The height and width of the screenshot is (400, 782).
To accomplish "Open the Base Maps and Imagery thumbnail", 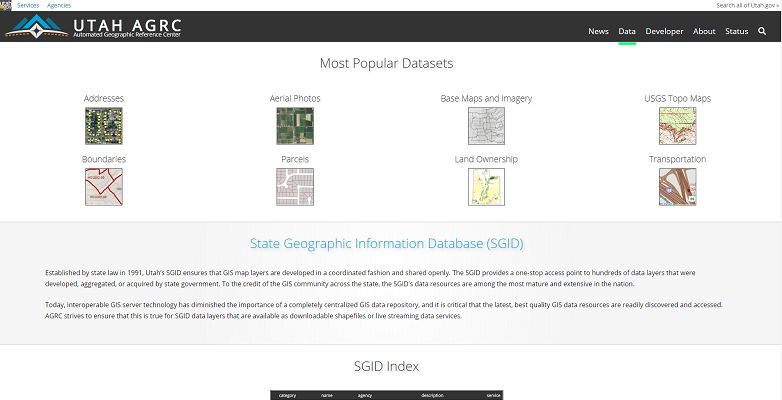I will pyautogui.click(x=486, y=126).
